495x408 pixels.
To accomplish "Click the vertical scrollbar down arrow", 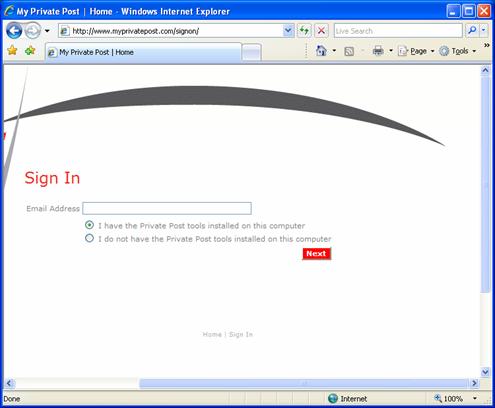I will tap(485, 372).
